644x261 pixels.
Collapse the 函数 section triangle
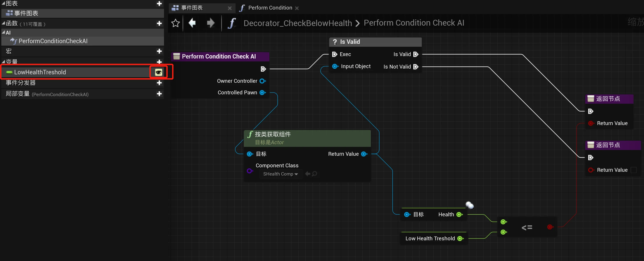[x=3, y=23]
